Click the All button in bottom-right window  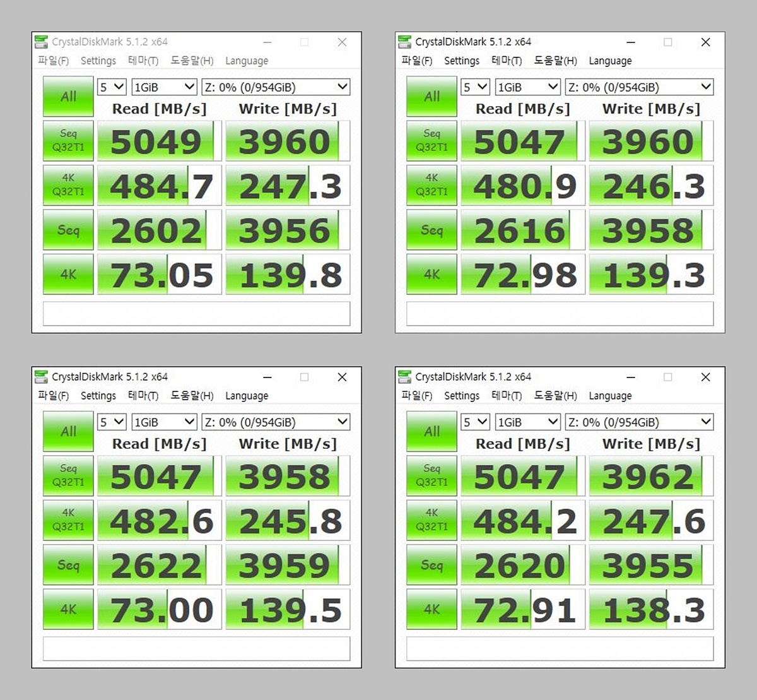point(431,431)
